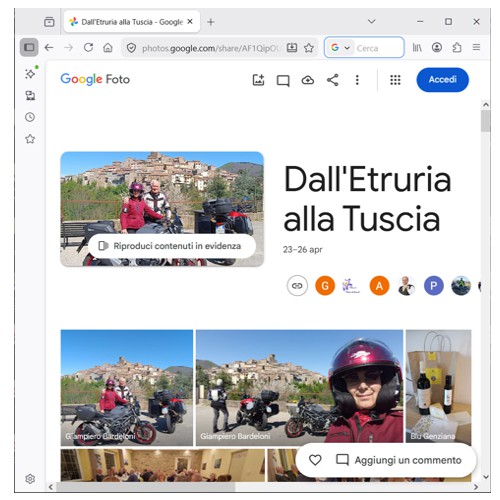
Task: Open the Firefox account icon
Action: (x=437, y=48)
